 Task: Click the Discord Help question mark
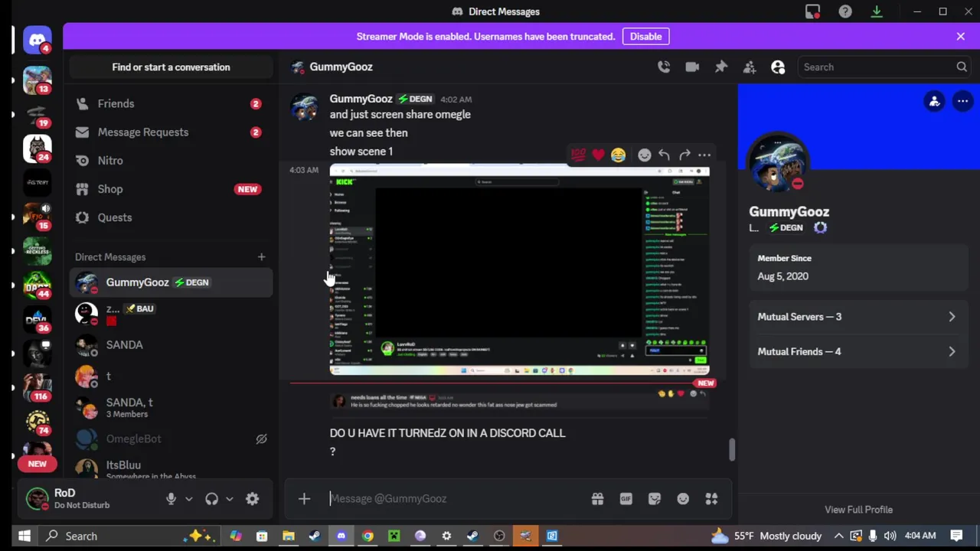pyautogui.click(x=845, y=11)
